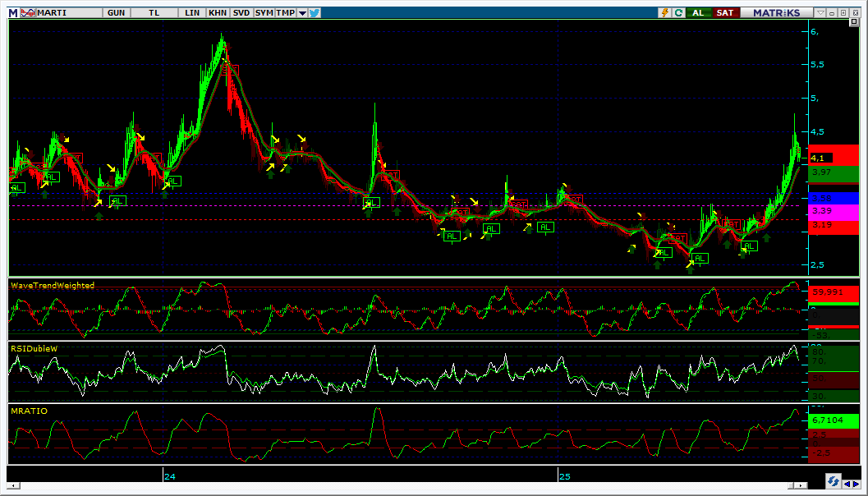Open the SYM symbol button
Screen dimensions: 868x496
[264, 13]
